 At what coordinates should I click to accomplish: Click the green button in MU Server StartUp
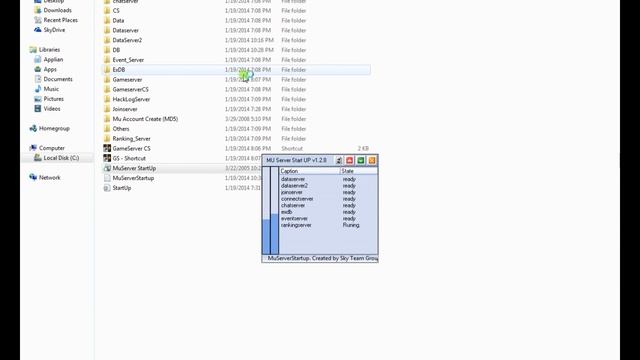[x=360, y=160]
